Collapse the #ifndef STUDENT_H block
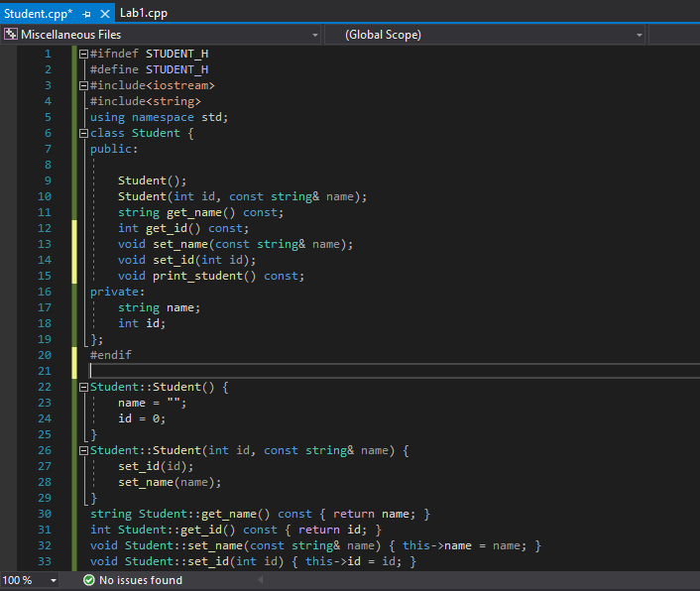 [x=83, y=54]
